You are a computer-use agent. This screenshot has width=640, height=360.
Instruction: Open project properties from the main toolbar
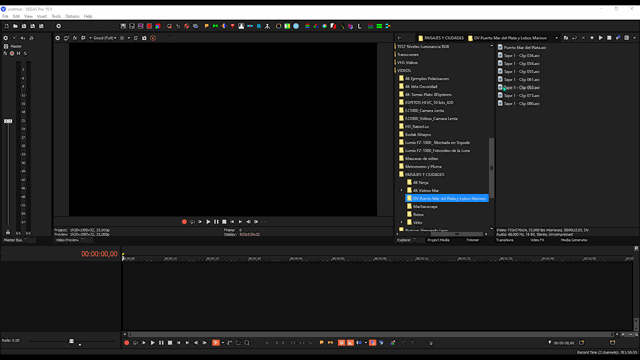coord(58,26)
